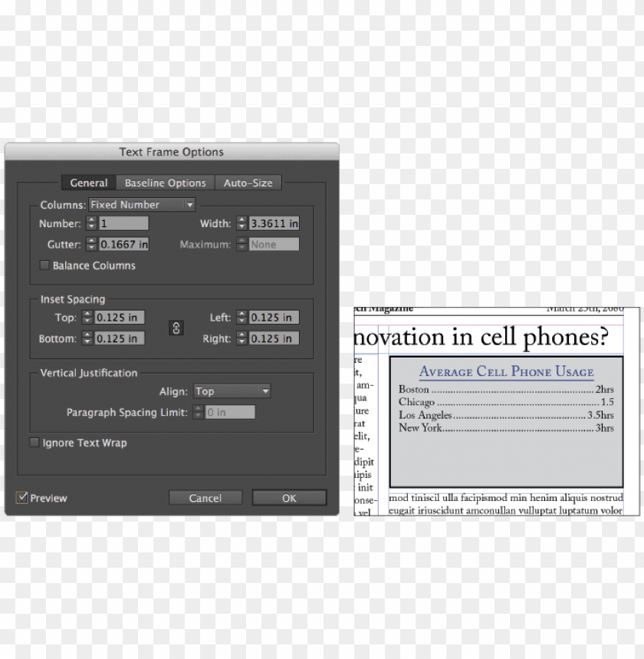Screen dimensions: 644x659
Task: Click the chain link icon to link inset values
Action: pyautogui.click(x=175, y=328)
